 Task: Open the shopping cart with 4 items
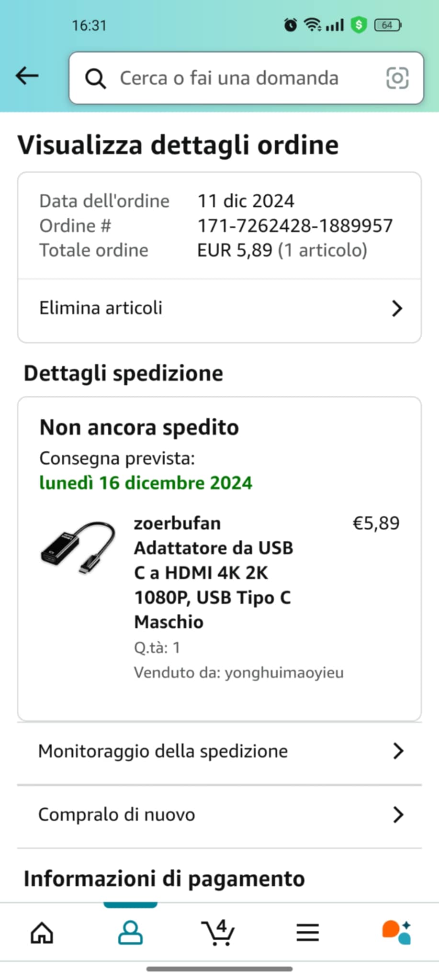218,933
